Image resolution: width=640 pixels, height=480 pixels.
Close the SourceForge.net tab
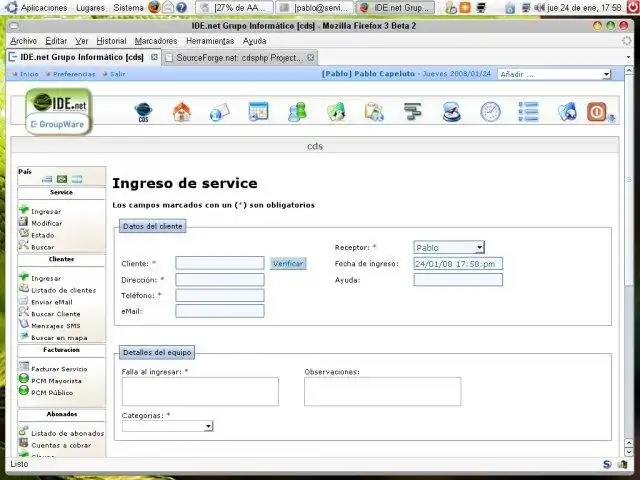click(x=311, y=58)
